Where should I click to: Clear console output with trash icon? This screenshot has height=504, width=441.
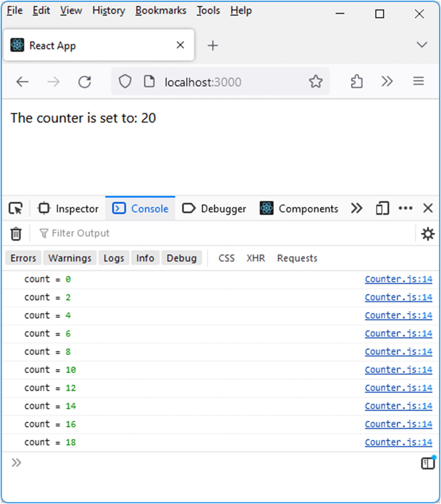[16, 234]
